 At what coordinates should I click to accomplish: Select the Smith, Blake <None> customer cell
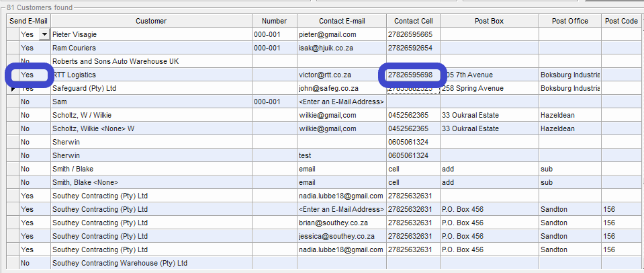[151, 182]
